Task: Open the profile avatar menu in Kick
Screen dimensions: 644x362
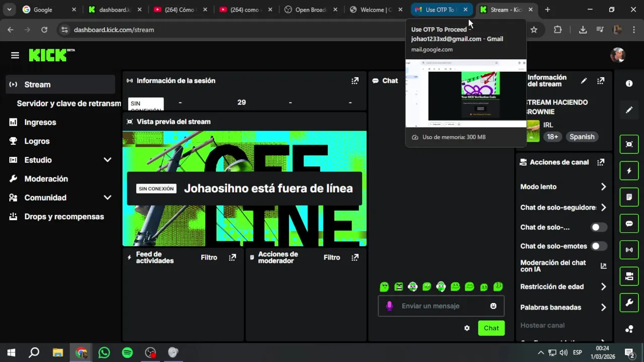Action: (618, 55)
